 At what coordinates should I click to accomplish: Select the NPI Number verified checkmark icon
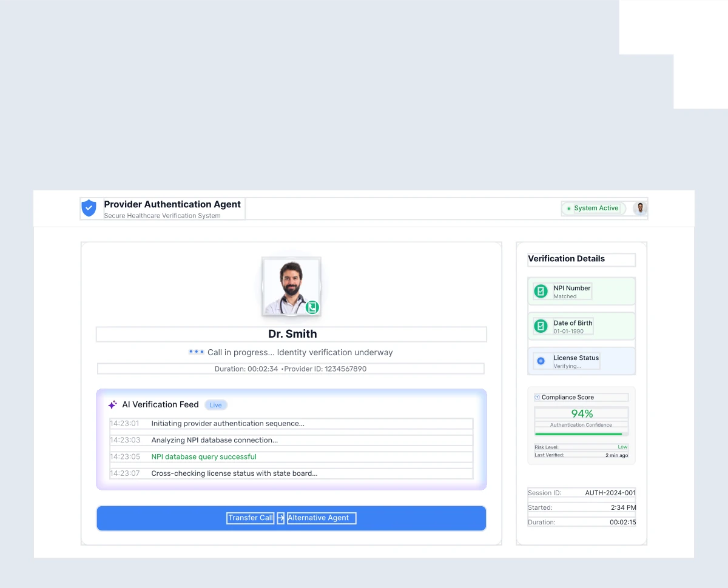tap(541, 290)
